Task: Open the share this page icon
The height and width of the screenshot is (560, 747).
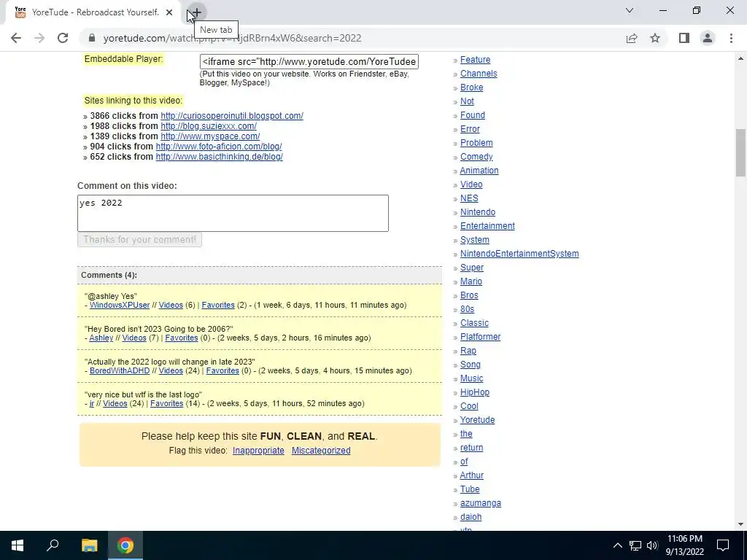Action: [x=632, y=38]
